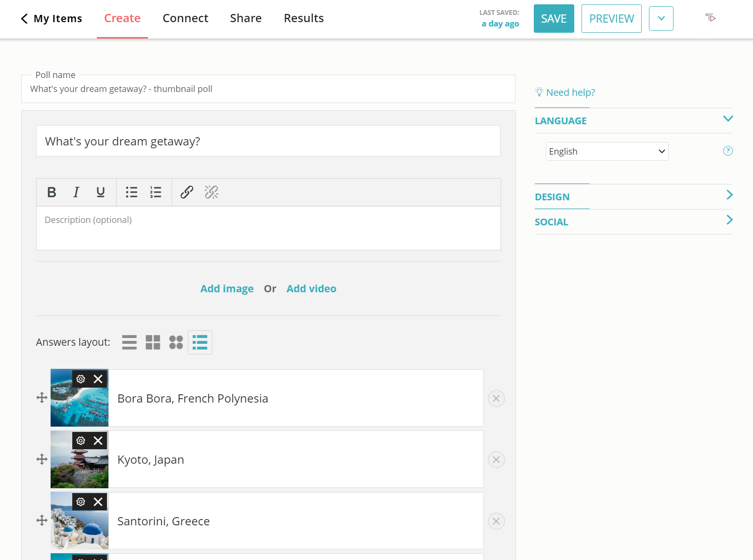This screenshot has height=560, width=753.
Task: Remove the image from the Kyoto answer
Action: [x=98, y=440]
